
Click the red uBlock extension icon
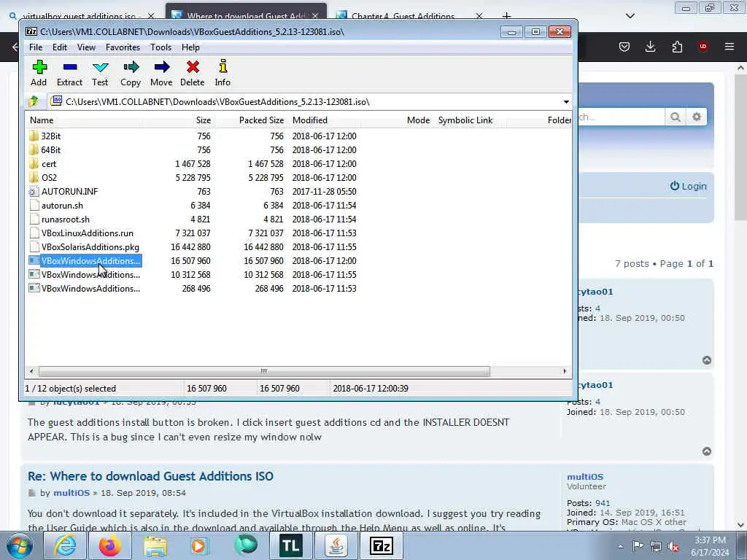click(x=703, y=47)
